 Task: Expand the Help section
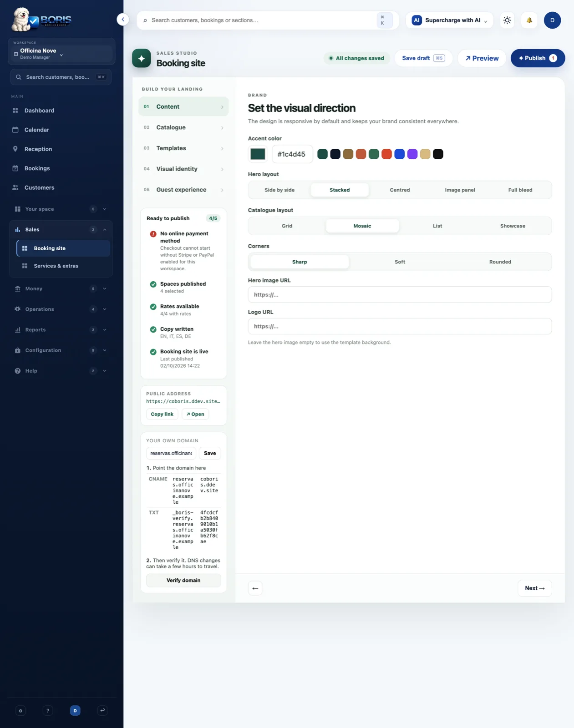click(105, 371)
